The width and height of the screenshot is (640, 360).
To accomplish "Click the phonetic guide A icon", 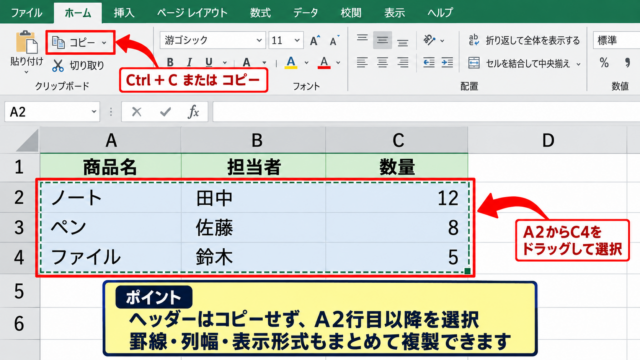I will 246,62.
